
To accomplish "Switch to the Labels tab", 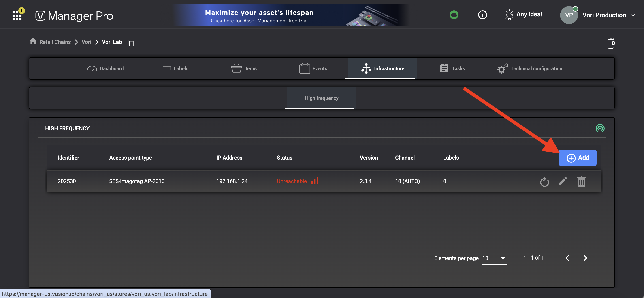I will point(175,68).
